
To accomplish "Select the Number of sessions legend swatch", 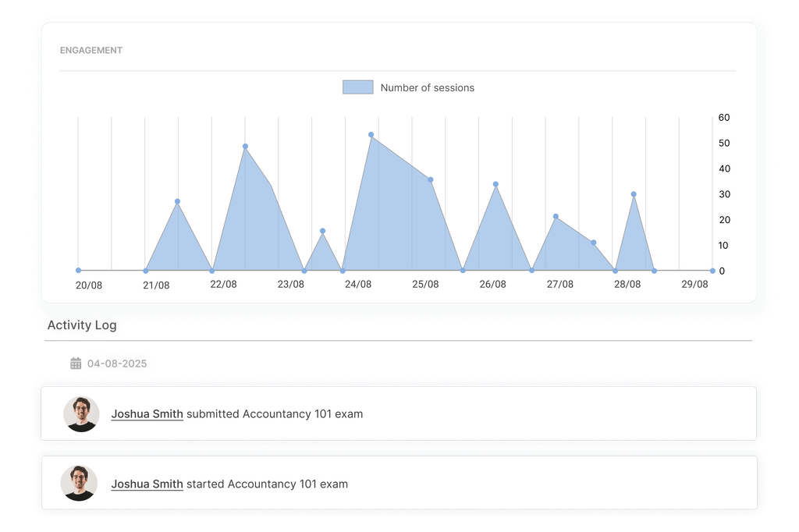I will point(357,87).
